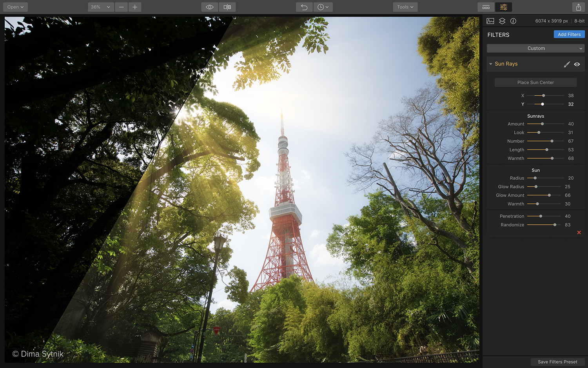The image size is (588, 368).
Task: Click the Add Filters button
Action: [569, 35]
